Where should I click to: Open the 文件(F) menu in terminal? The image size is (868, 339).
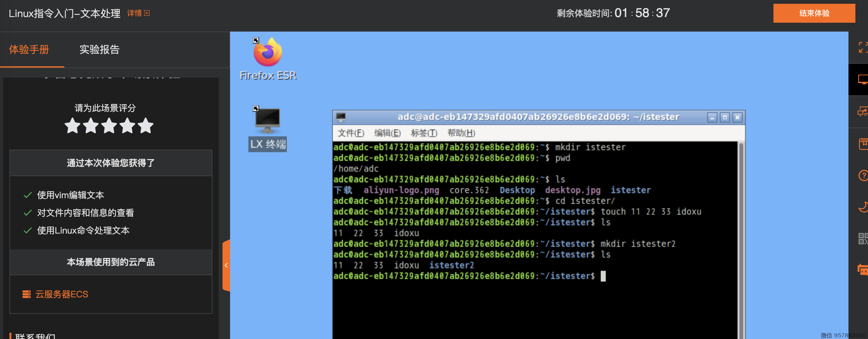[x=351, y=133]
